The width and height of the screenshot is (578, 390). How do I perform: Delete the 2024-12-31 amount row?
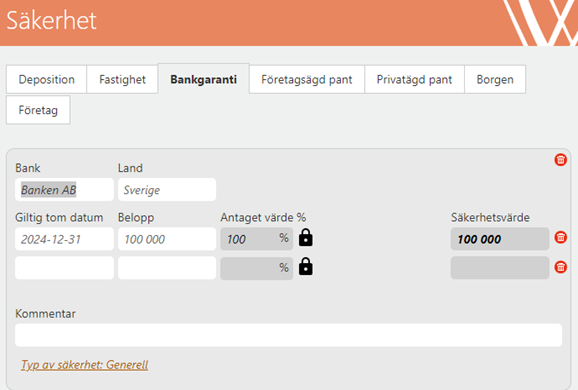click(x=561, y=237)
